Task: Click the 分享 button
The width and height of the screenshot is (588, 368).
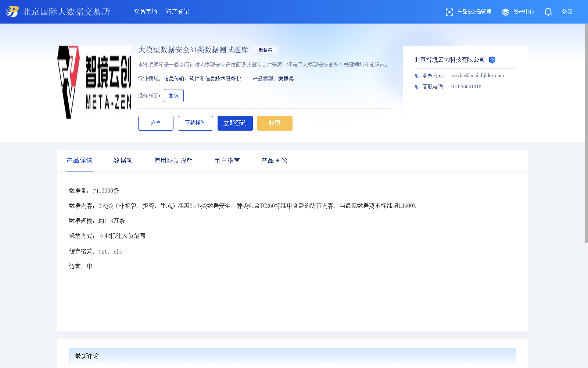Action: point(156,123)
